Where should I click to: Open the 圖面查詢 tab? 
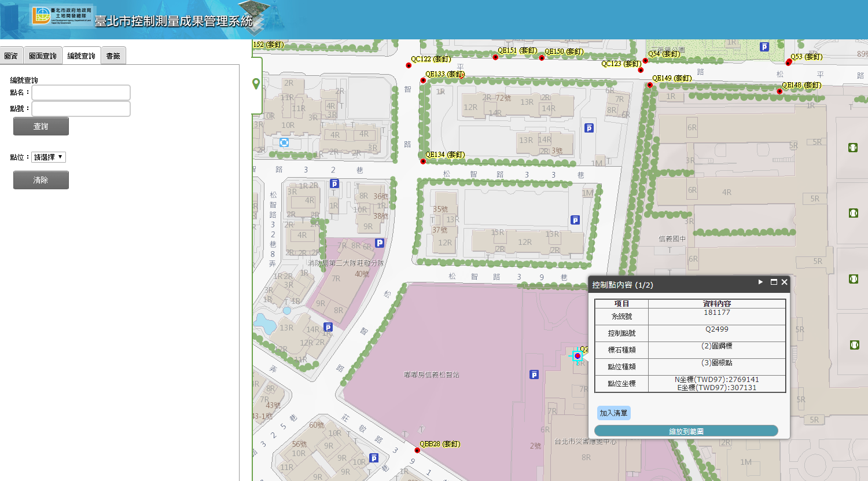(x=43, y=56)
